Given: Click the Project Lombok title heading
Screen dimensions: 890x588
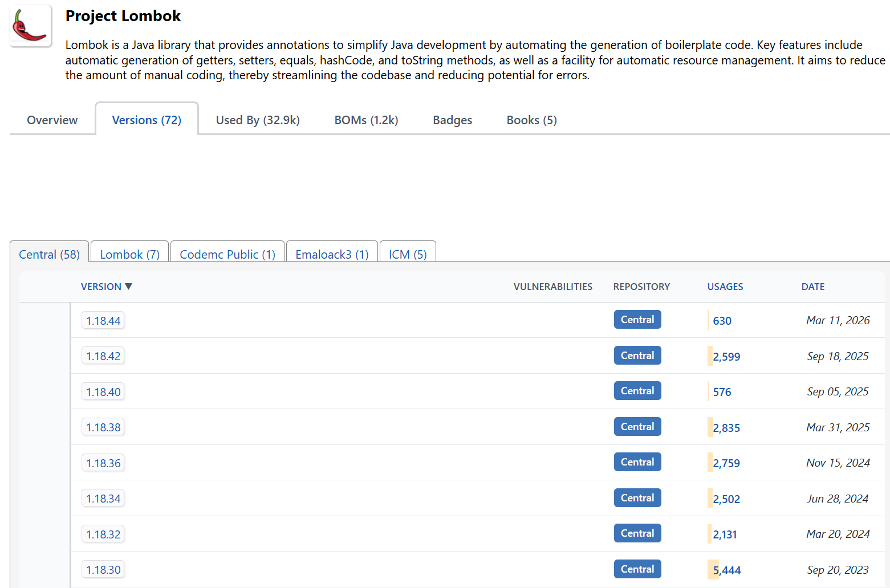Looking at the screenshot, I should [123, 16].
